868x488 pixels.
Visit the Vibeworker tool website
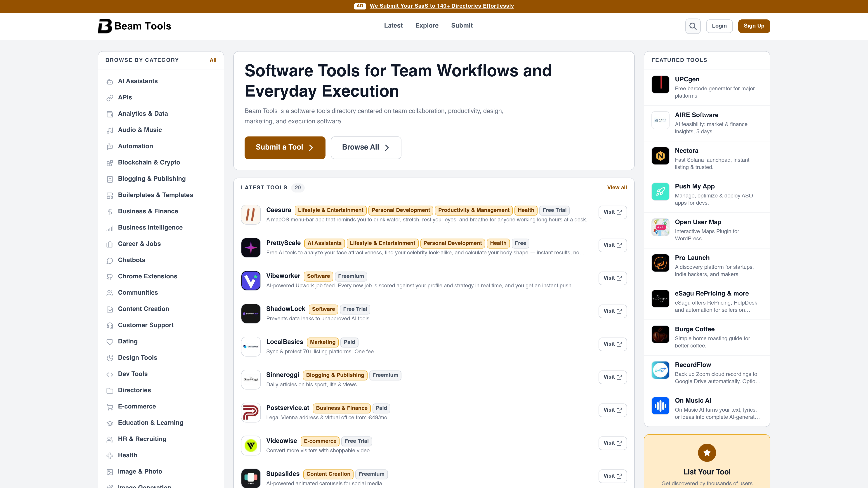coord(613,278)
